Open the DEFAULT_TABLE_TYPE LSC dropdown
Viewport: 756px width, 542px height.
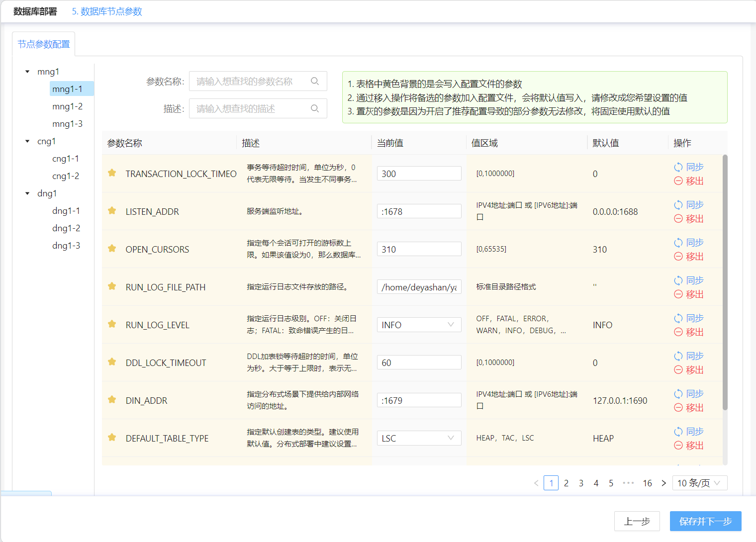[419, 438]
